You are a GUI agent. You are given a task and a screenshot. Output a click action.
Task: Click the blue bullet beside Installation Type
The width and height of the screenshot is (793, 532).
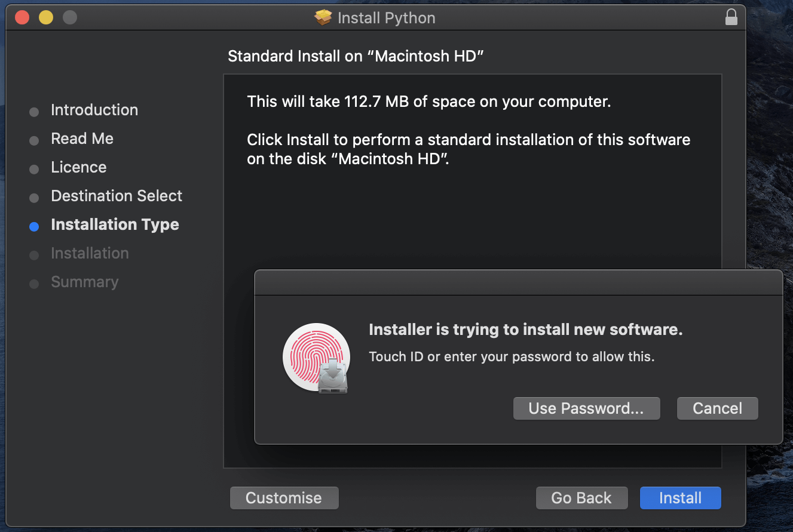tap(34, 226)
